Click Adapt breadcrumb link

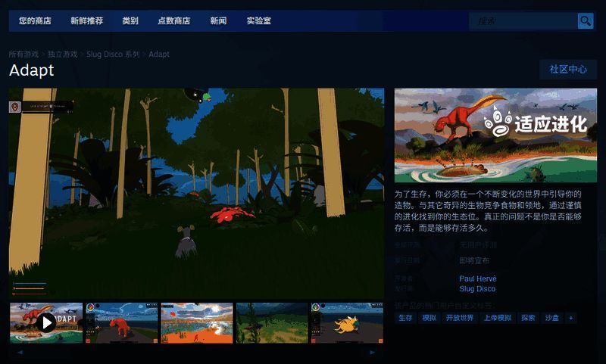[x=159, y=54]
